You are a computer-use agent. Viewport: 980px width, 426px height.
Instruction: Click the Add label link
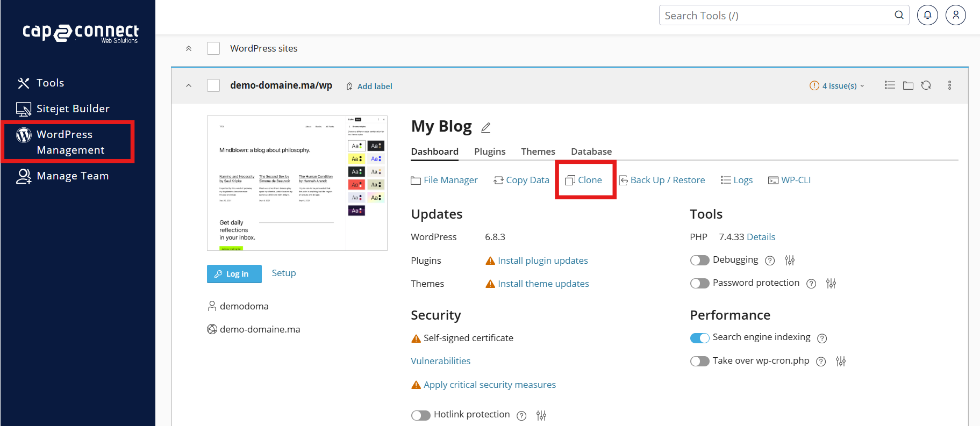point(375,86)
